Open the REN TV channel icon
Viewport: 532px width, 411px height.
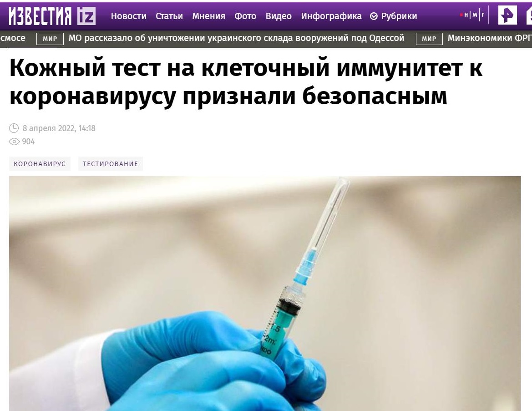click(507, 15)
